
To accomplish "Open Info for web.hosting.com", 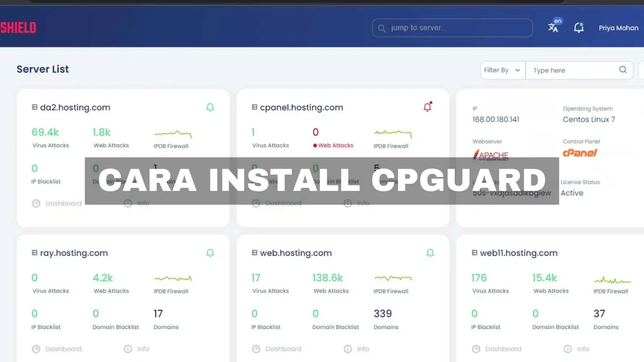I will [x=357, y=349].
